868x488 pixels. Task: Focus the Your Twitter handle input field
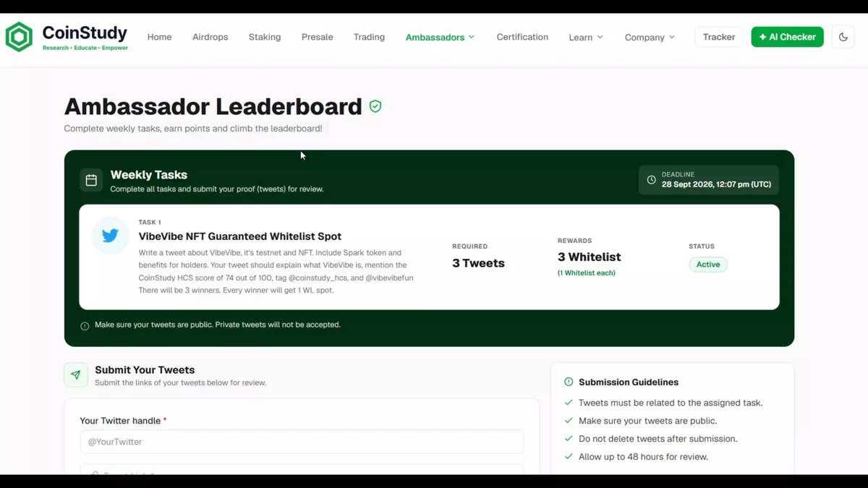pyautogui.click(x=302, y=442)
